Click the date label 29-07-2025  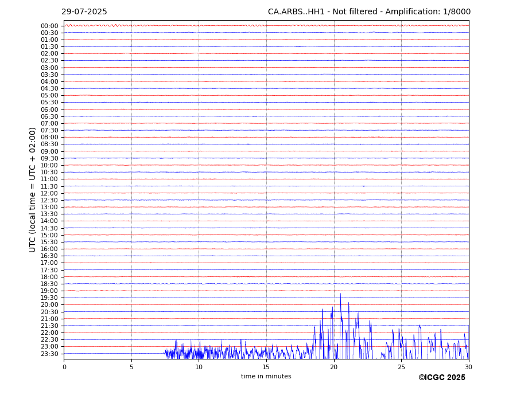pyautogui.click(x=84, y=12)
